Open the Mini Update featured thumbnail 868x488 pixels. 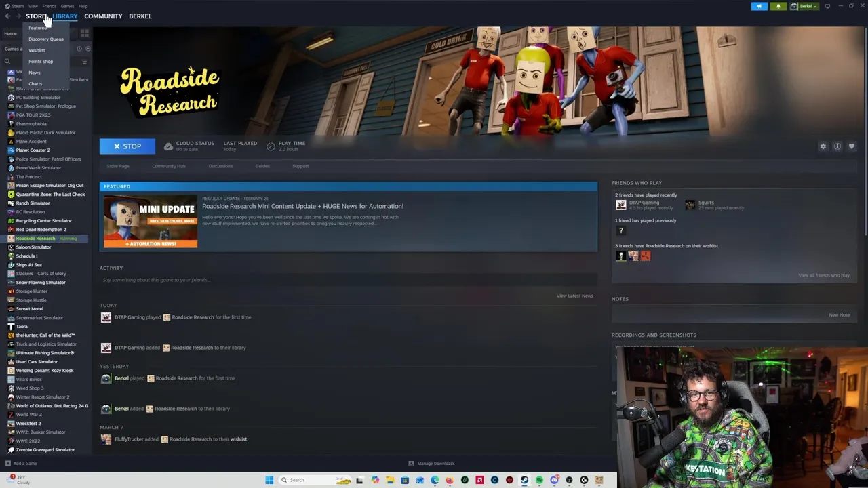coord(151,222)
